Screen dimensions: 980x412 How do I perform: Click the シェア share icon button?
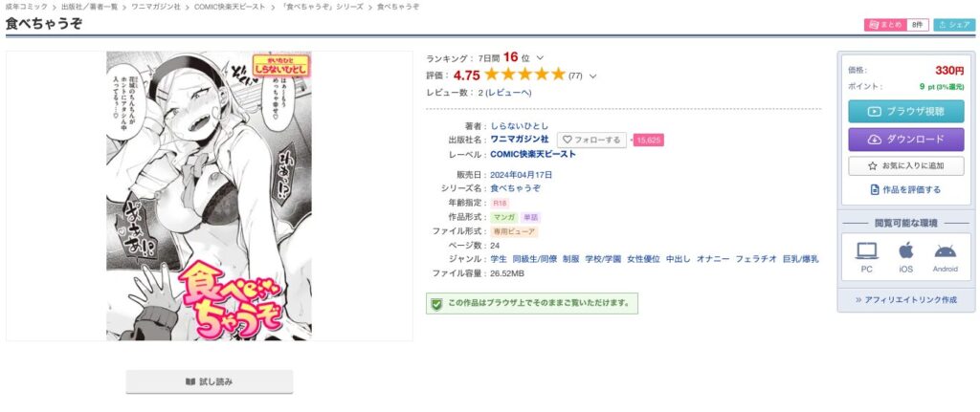point(954,25)
